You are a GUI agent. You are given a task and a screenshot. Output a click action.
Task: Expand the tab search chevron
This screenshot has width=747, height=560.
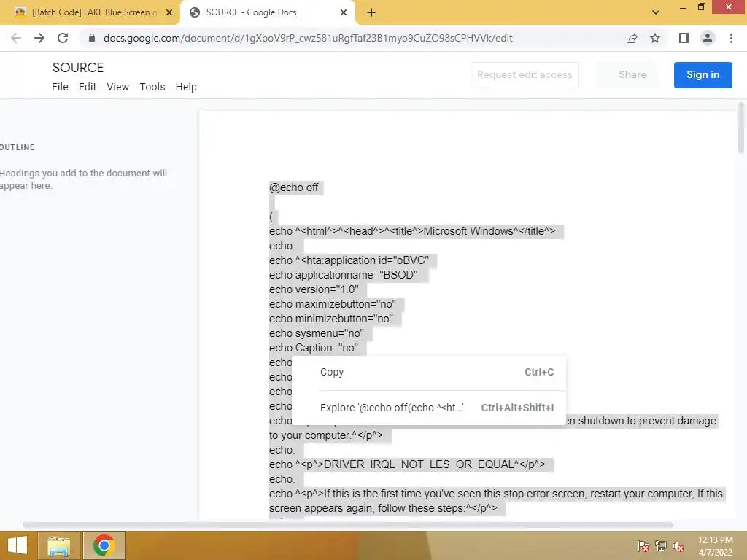coord(656,12)
